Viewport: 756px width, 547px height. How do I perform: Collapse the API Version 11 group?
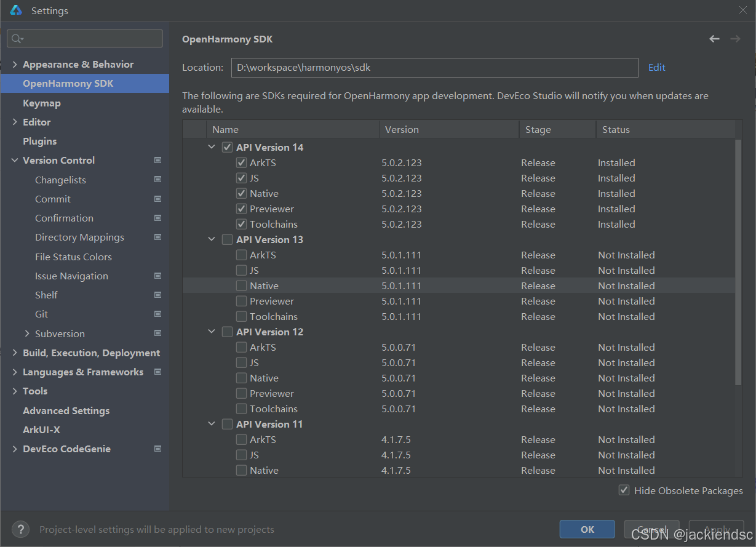coord(212,424)
